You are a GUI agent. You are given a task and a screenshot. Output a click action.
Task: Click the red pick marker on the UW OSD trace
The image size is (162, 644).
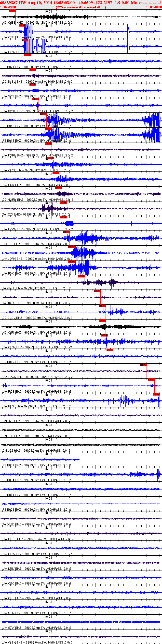(x=22, y=25)
